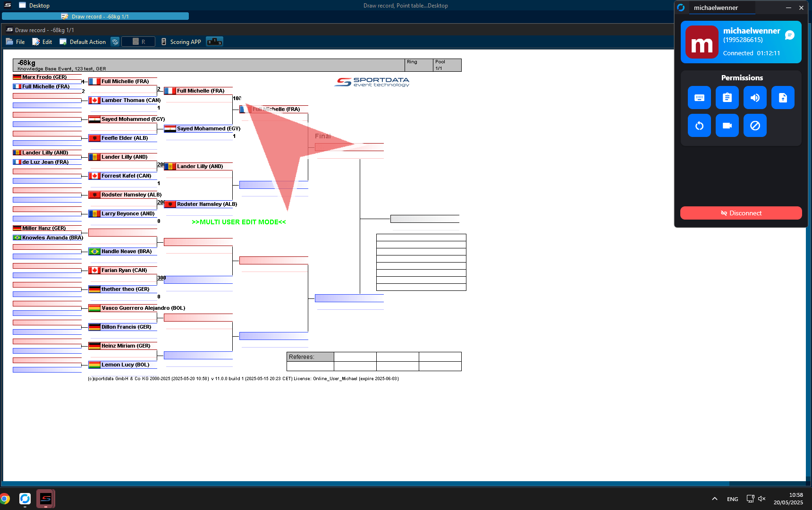The image size is (812, 510).
Task: Show hidden system tray icons
Action: click(715, 499)
